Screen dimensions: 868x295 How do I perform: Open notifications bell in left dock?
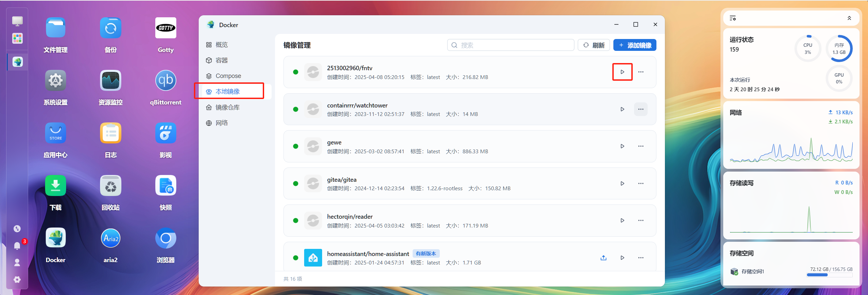[x=17, y=245]
